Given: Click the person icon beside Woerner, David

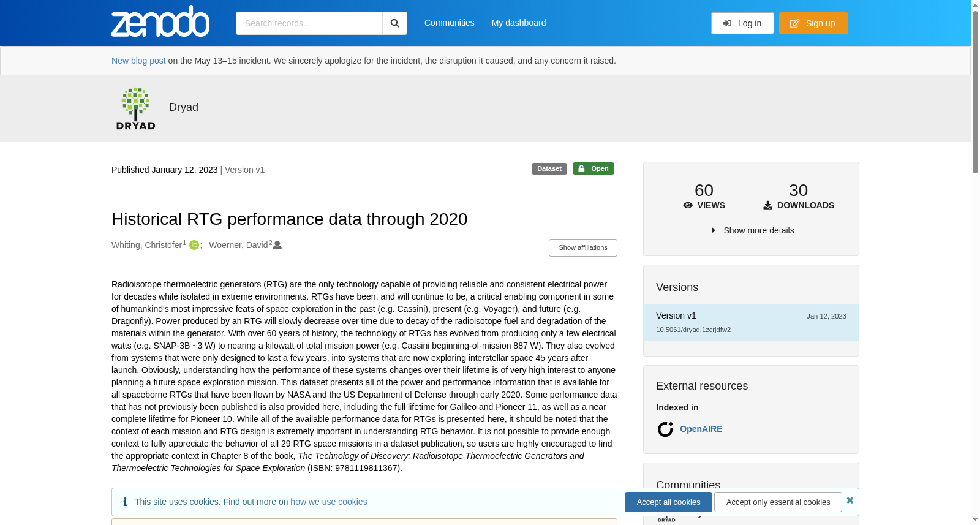Looking at the screenshot, I should 277,245.
